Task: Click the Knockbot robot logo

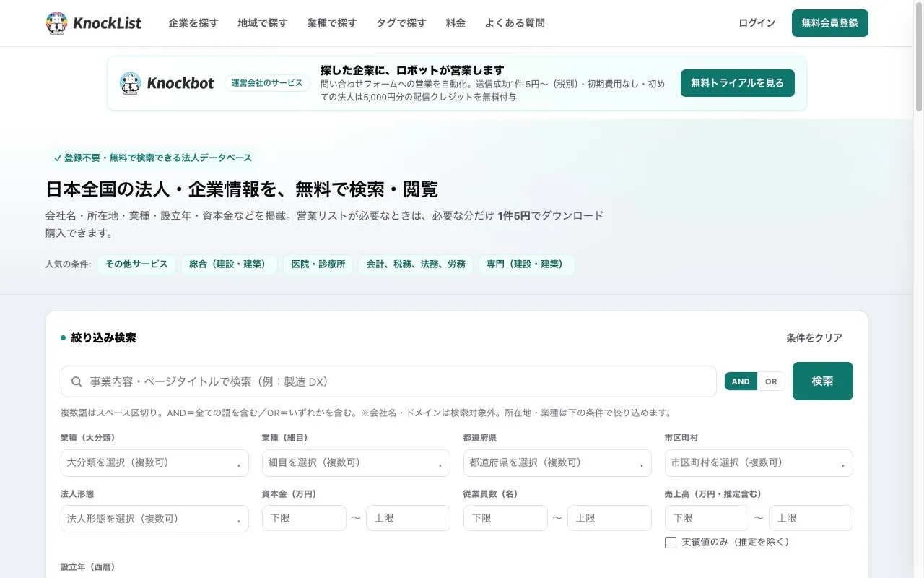Action: tap(130, 83)
